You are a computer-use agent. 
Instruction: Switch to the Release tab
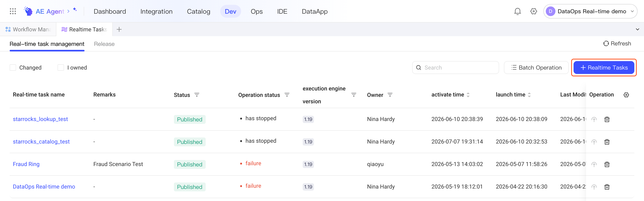click(104, 44)
